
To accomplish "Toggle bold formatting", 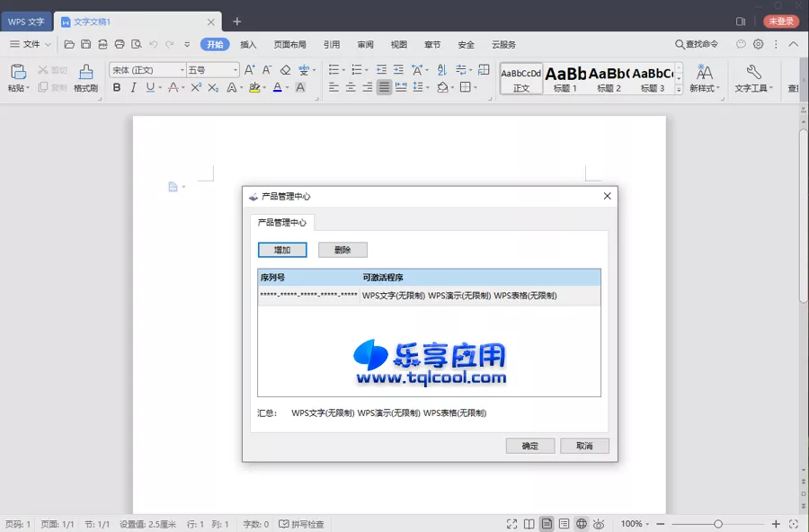I will pos(117,87).
